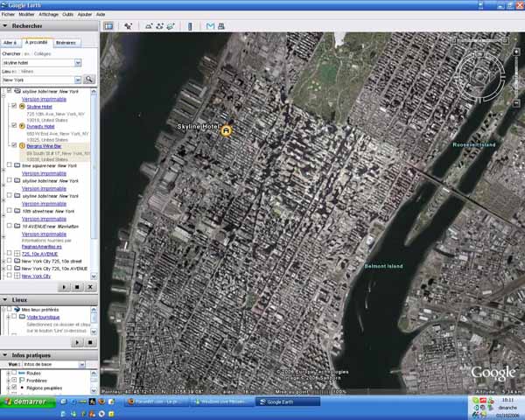
Task: Uncheck the Skyline Hotel result checkbox
Action: 14,106
